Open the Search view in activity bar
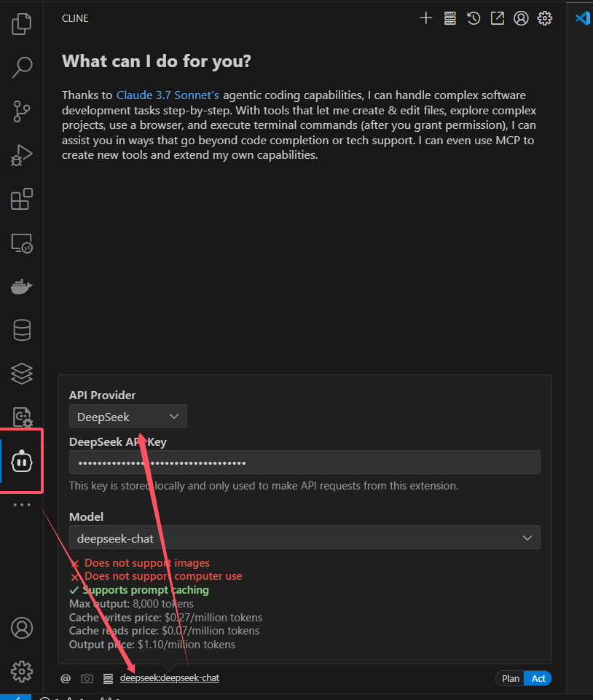This screenshot has width=593, height=700. pyautogui.click(x=21, y=68)
